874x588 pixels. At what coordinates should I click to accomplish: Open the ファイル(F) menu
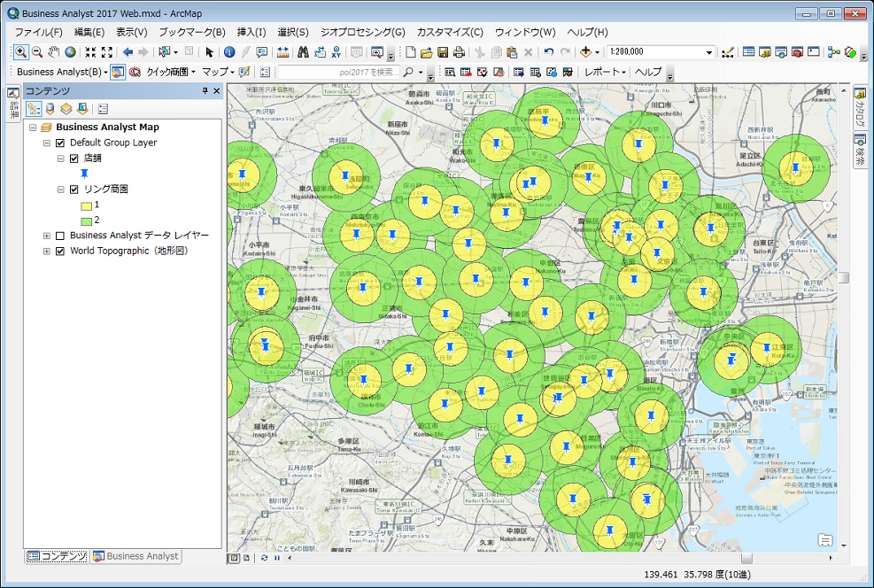38,33
